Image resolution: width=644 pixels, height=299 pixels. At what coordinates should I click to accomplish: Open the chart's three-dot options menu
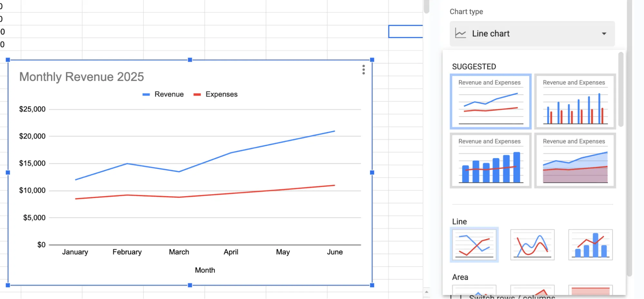[x=363, y=69]
